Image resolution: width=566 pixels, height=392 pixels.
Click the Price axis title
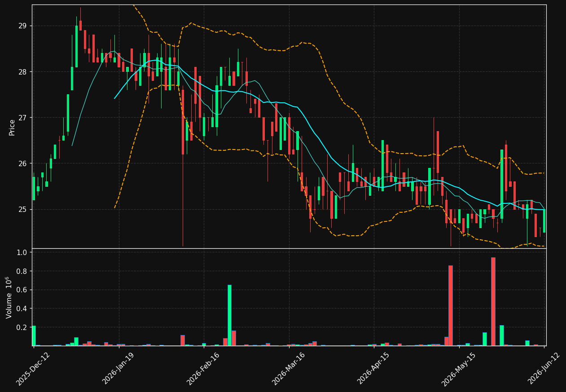click(12, 127)
